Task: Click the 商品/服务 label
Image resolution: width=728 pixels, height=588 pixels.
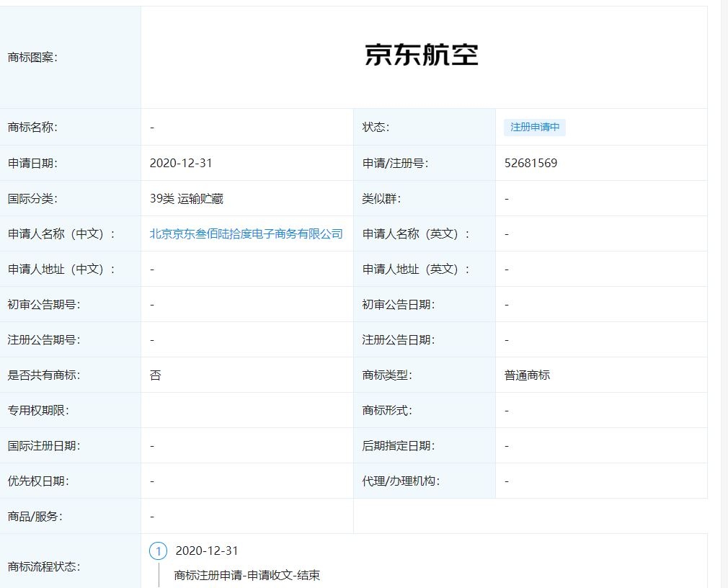Action: tap(35, 516)
